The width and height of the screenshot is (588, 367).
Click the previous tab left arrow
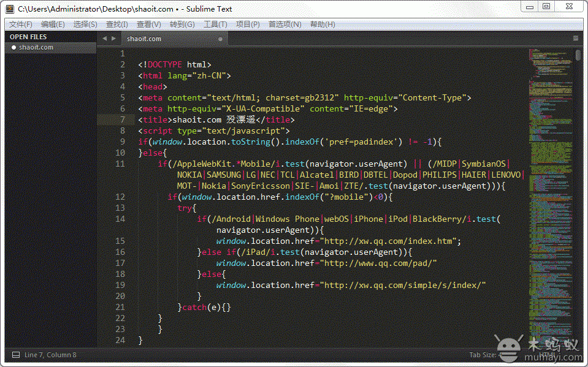(x=104, y=38)
